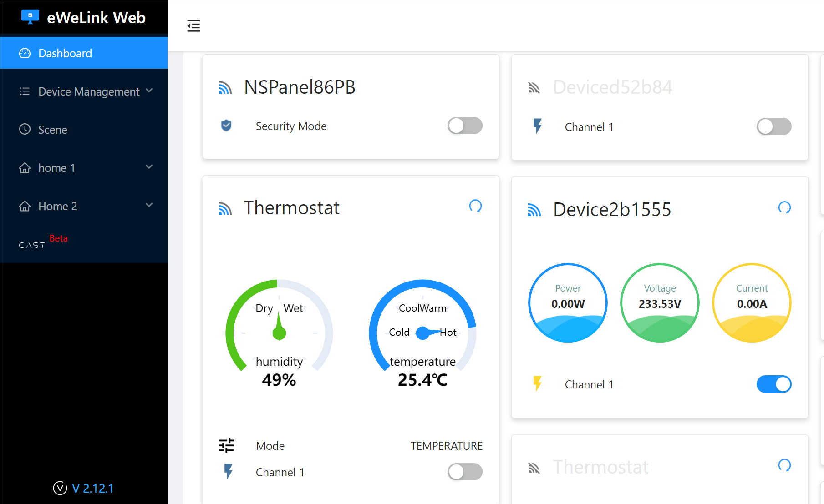
Task: Click the eWeLink Web logo icon
Action: point(30,17)
